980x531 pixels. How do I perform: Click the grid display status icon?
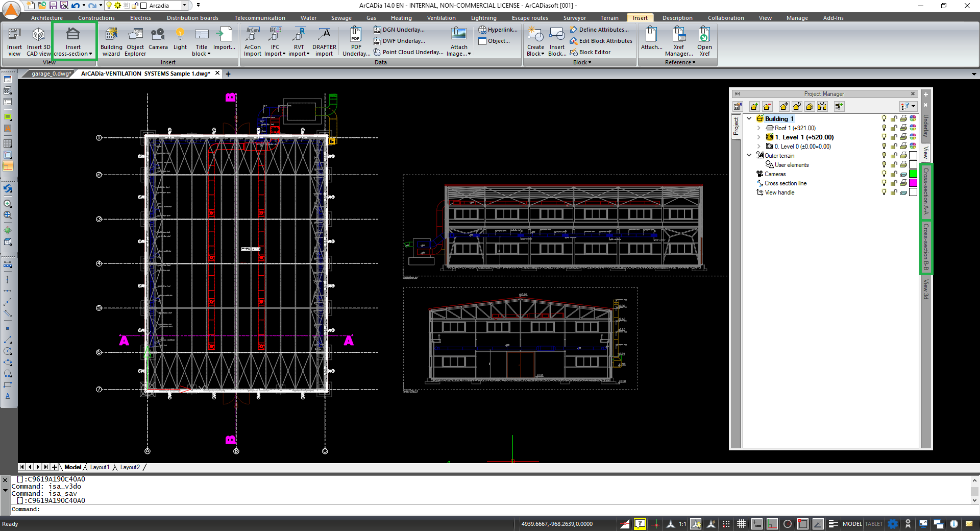point(741,524)
